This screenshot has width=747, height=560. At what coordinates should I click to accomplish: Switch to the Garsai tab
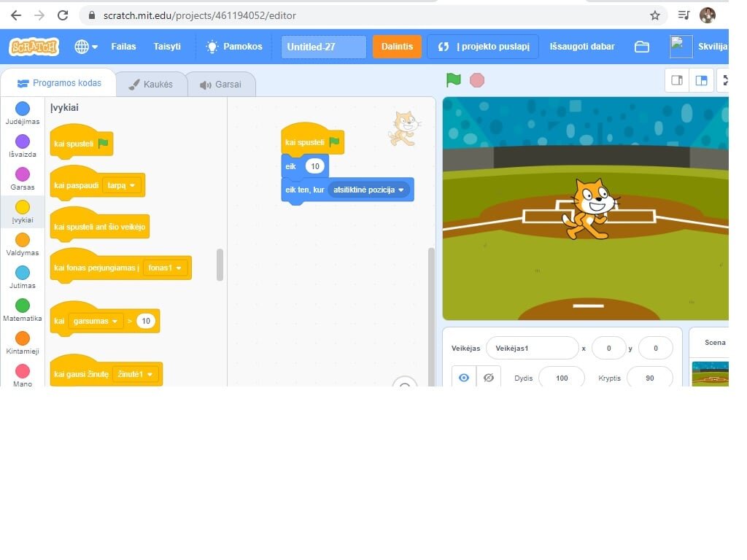[x=221, y=85]
